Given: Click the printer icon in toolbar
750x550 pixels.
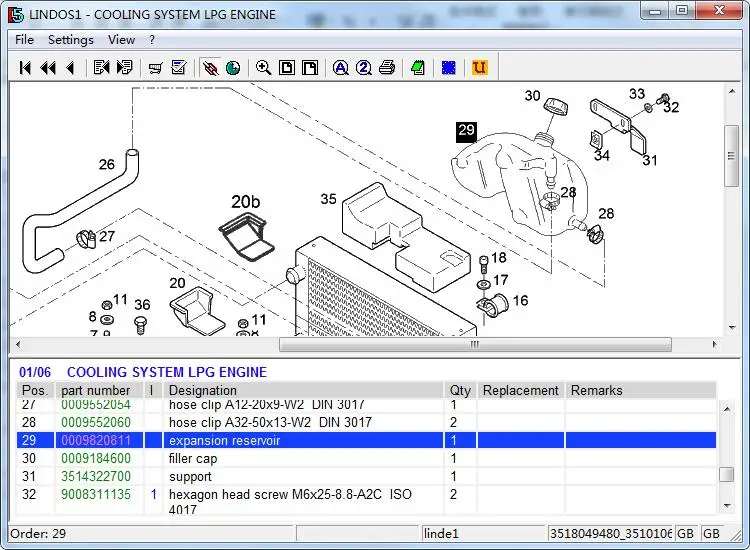Looking at the screenshot, I should pos(387,68).
